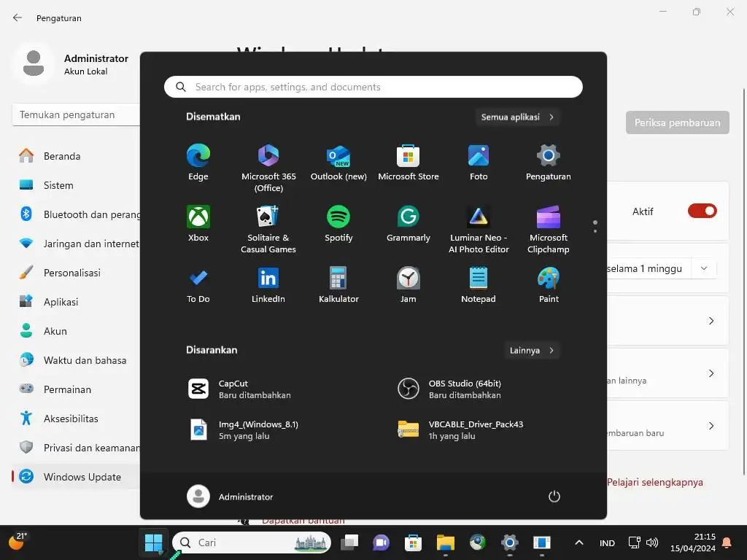Open Jaringan dan internet settings
Image resolution: width=747 pixels, height=560 pixels.
(76, 244)
